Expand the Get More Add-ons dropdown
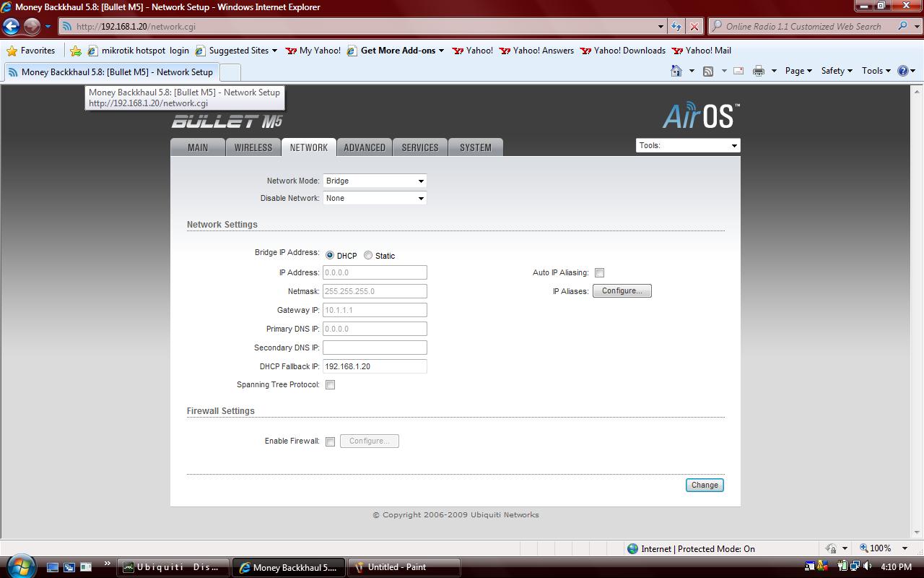The image size is (924, 578). (440, 51)
